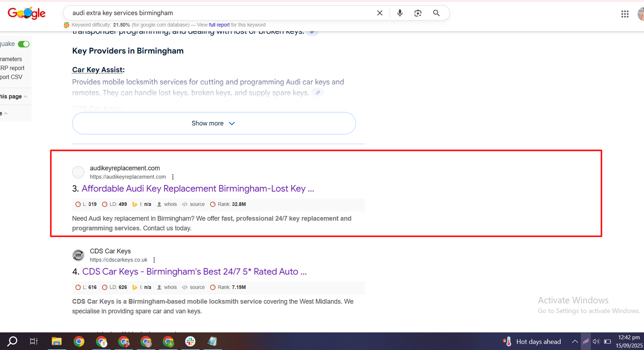Open Google Lens image search

click(418, 13)
